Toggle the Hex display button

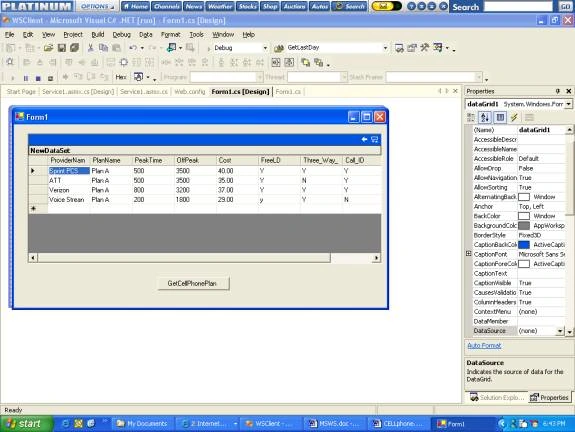tap(121, 77)
